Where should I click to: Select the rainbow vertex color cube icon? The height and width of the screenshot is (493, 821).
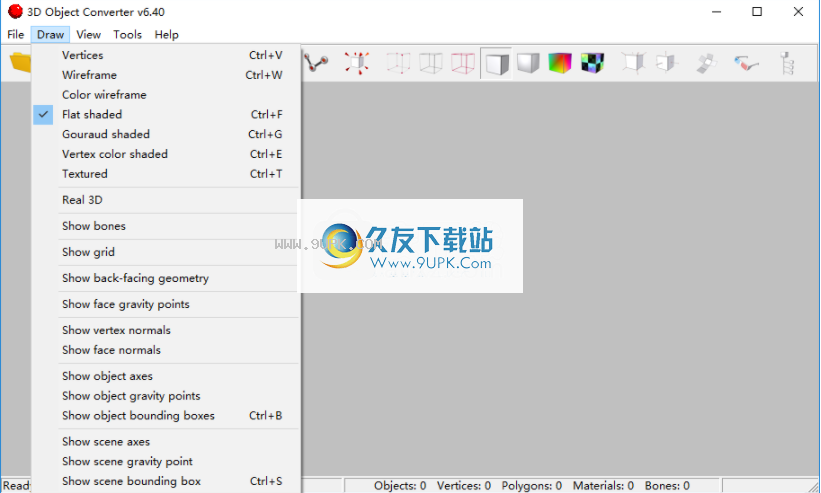tap(560, 63)
